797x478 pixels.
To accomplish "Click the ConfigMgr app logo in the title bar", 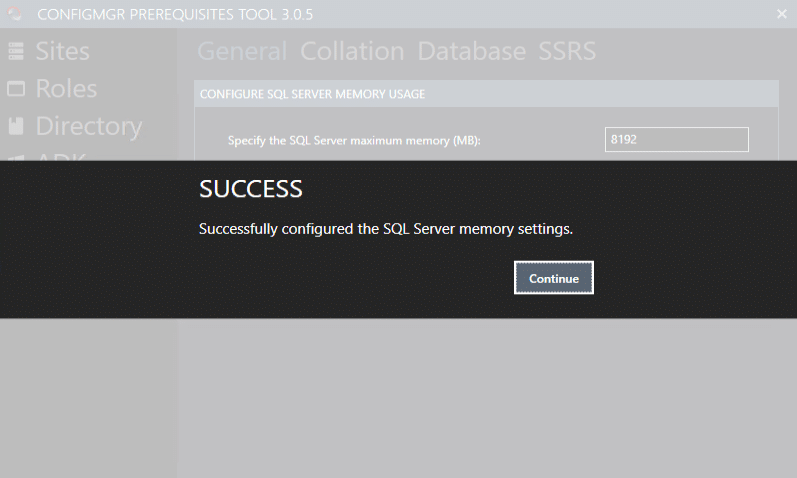I will (15, 14).
